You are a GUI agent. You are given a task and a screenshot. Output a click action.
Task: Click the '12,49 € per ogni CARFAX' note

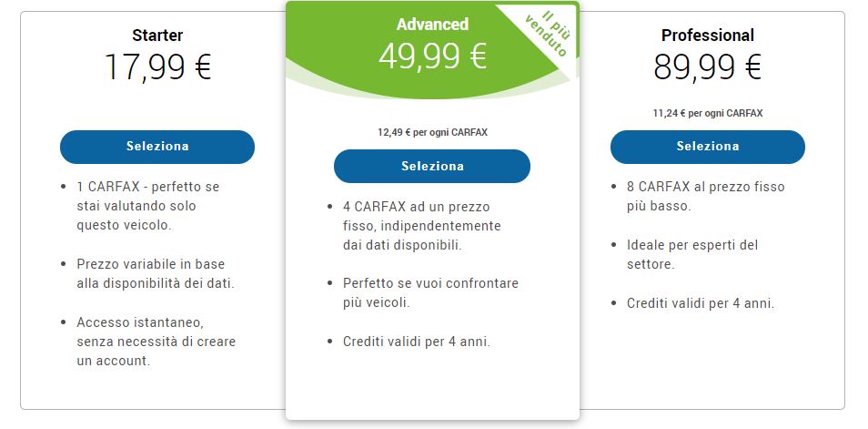(x=432, y=132)
